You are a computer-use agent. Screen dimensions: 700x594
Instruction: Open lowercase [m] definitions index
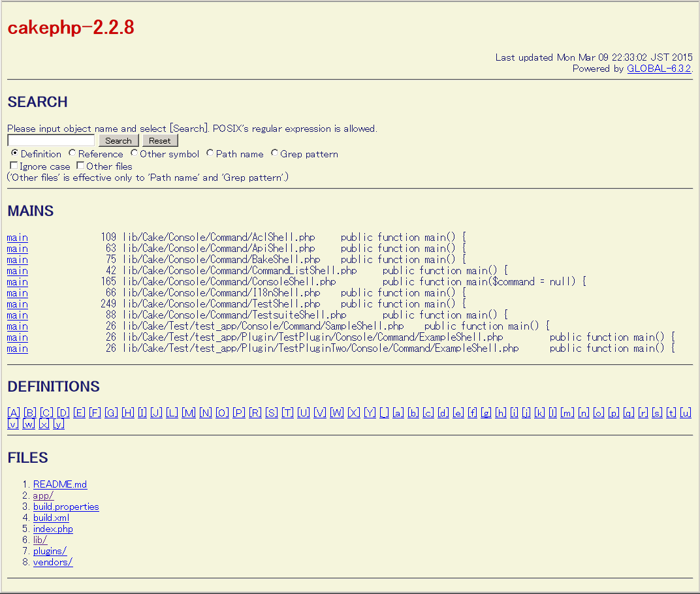(567, 413)
